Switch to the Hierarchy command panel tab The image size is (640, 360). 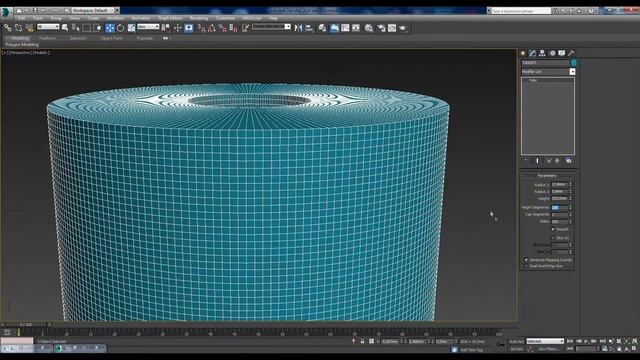(x=542, y=53)
